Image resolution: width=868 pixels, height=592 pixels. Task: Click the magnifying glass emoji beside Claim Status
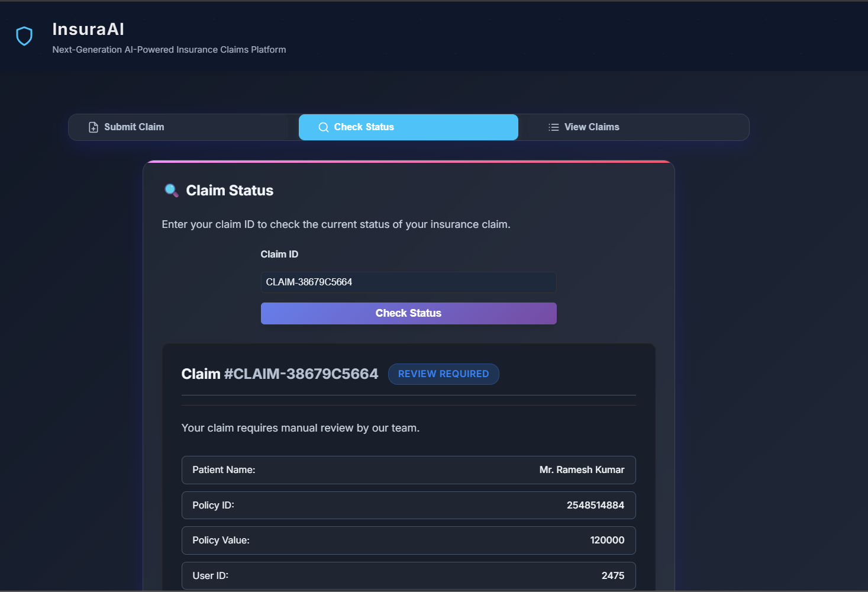(172, 191)
